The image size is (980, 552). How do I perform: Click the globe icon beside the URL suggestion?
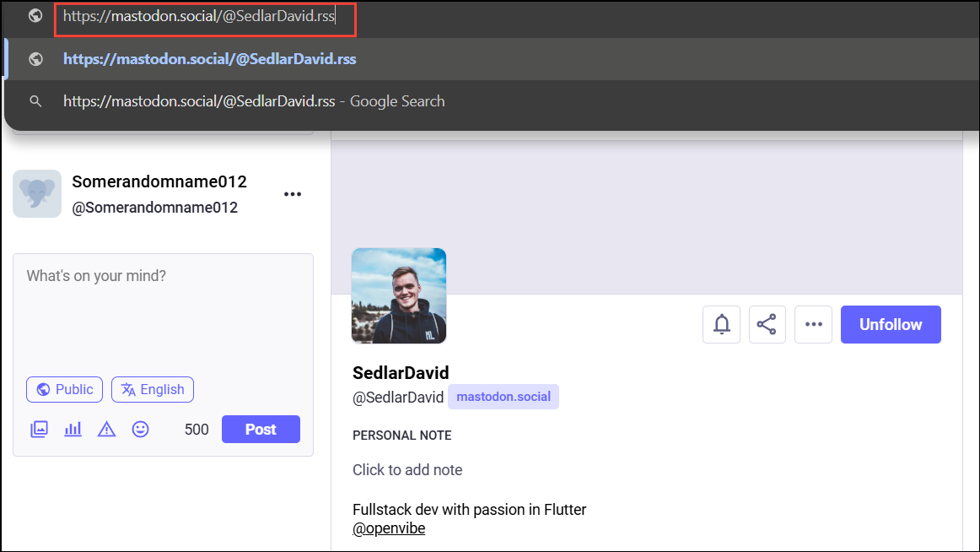coord(36,59)
